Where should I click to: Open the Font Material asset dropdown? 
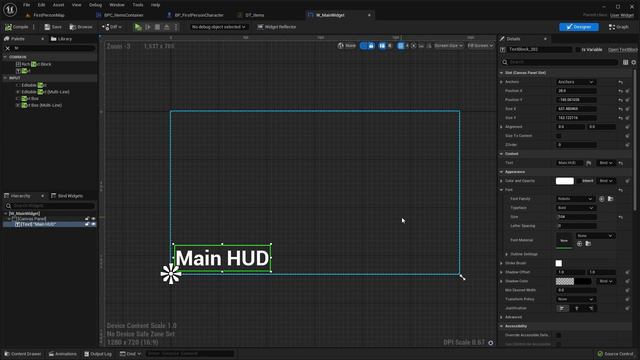click(x=595, y=236)
